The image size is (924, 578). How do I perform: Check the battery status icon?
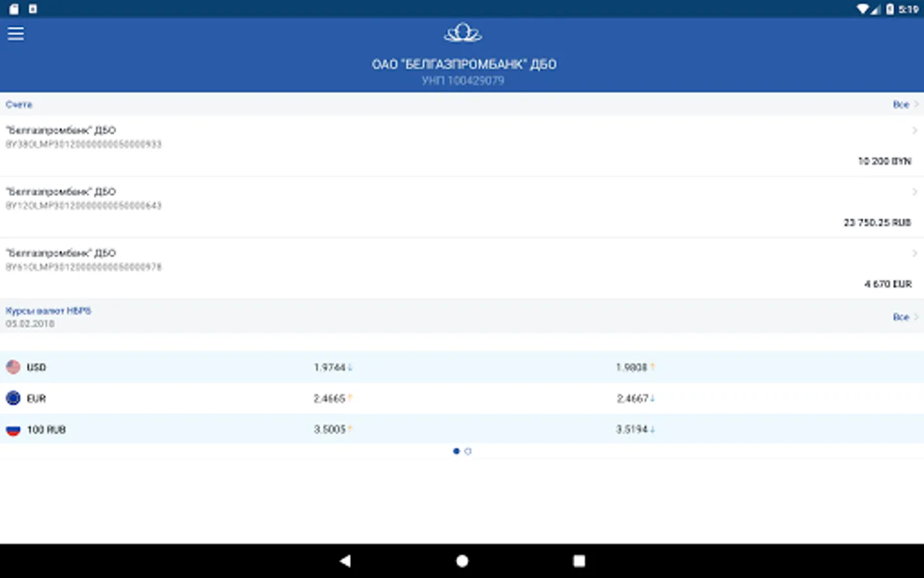click(890, 9)
